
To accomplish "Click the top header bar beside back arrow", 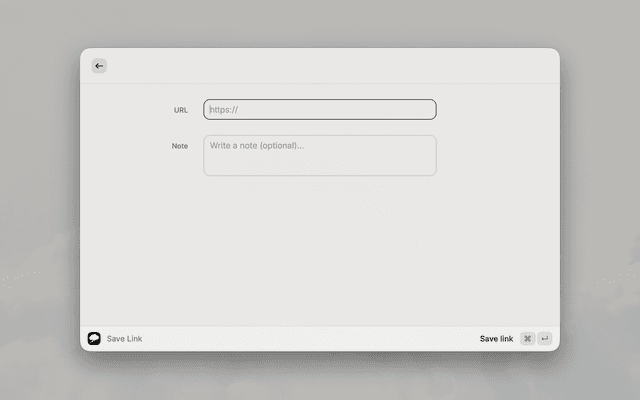I will 320,66.
